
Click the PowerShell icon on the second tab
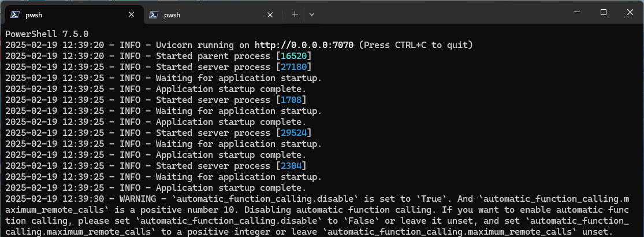(153, 14)
